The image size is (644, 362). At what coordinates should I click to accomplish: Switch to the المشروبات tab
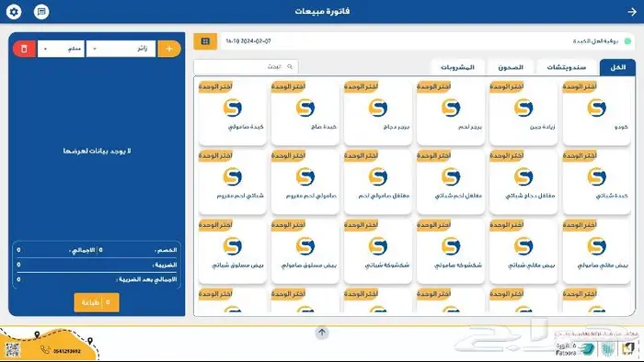[457, 67]
